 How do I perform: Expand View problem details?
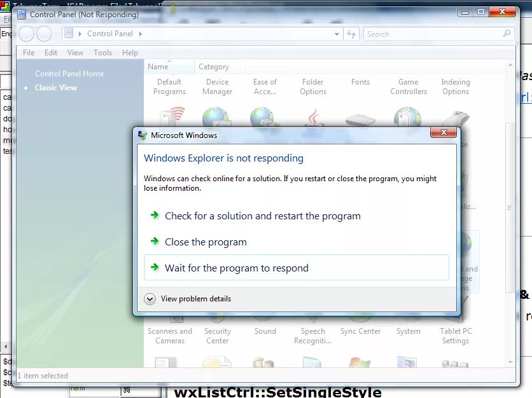coord(188,299)
